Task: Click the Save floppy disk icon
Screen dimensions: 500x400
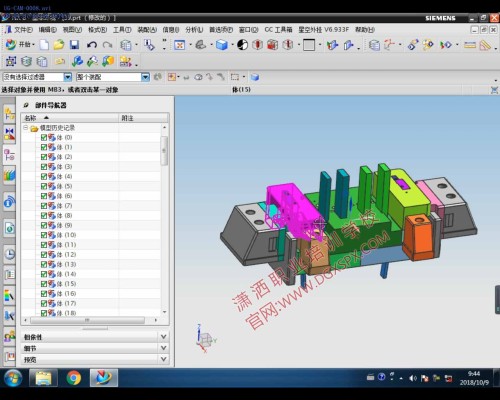Action: click(74, 45)
